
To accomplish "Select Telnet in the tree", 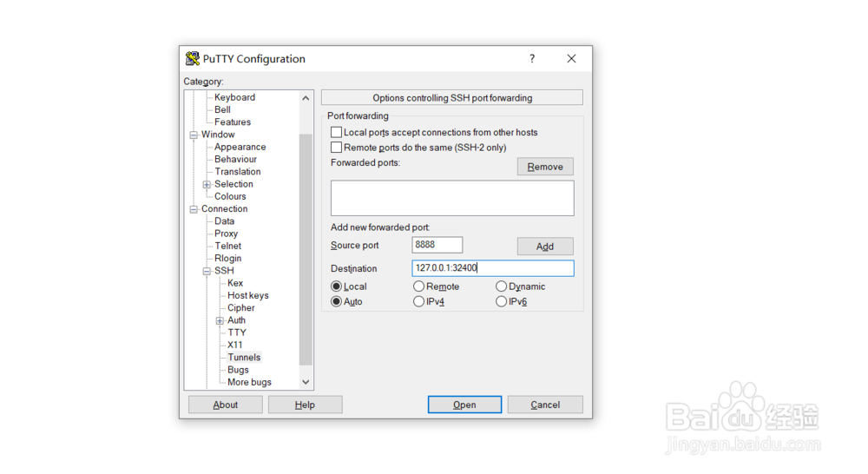I will tap(228, 246).
